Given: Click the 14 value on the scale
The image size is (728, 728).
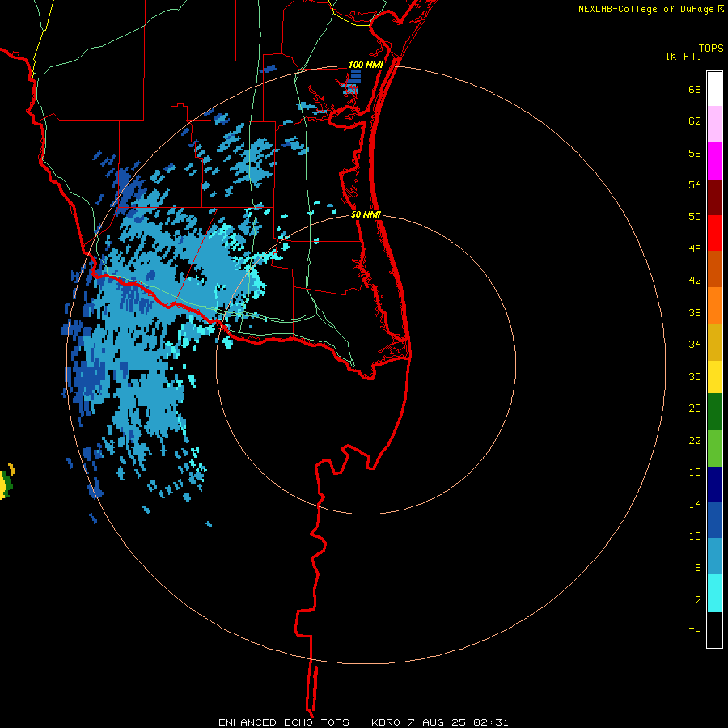Looking at the screenshot, I should (x=695, y=504).
